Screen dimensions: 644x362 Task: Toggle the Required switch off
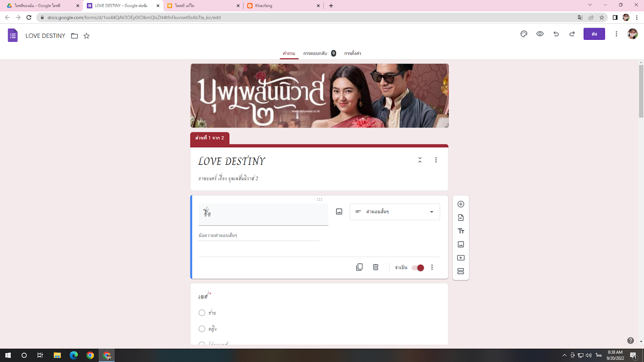click(418, 268)
